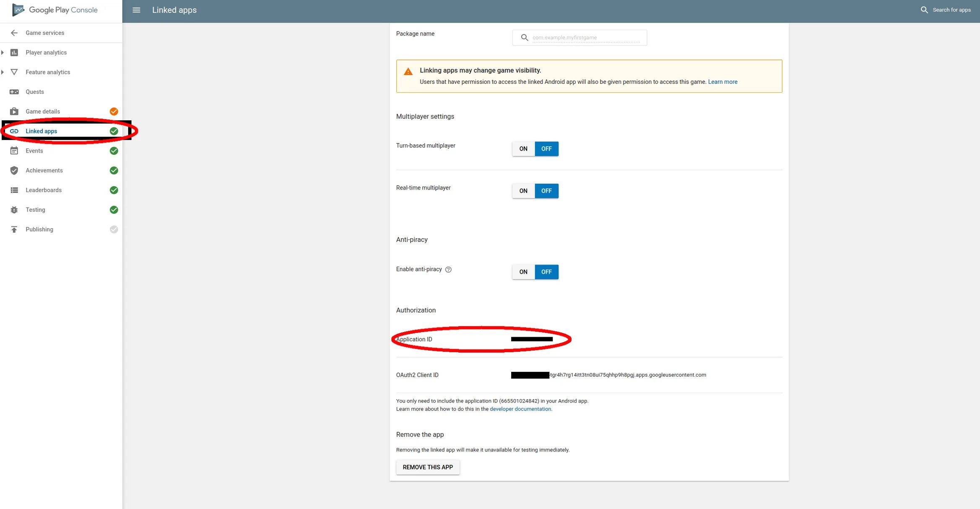Open Game details in sidebar
This screenshot has width=980, height=509.
pyautogui.click(x=43, y=112)
